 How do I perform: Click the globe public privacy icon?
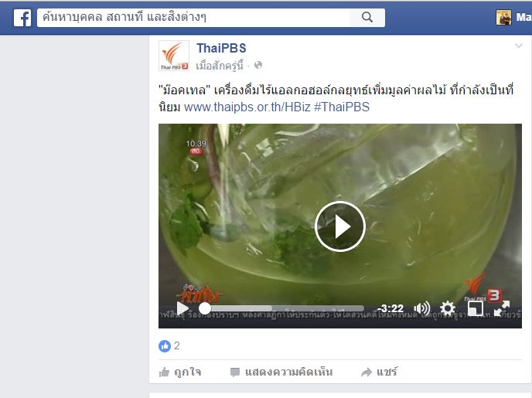tap(258, 65)
